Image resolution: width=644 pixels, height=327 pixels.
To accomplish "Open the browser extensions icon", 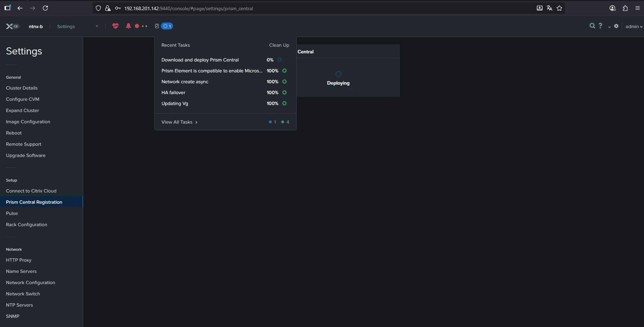I will [x=625, y=8].
